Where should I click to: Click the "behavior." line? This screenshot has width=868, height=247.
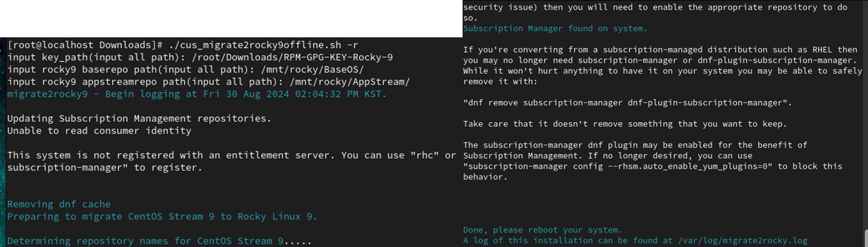coord(485,177)
